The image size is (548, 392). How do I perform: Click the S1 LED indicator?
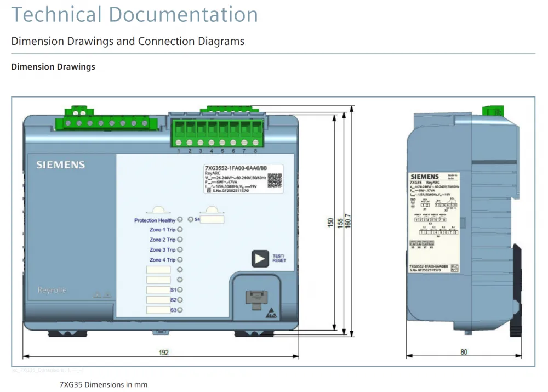tap(180, 290)
